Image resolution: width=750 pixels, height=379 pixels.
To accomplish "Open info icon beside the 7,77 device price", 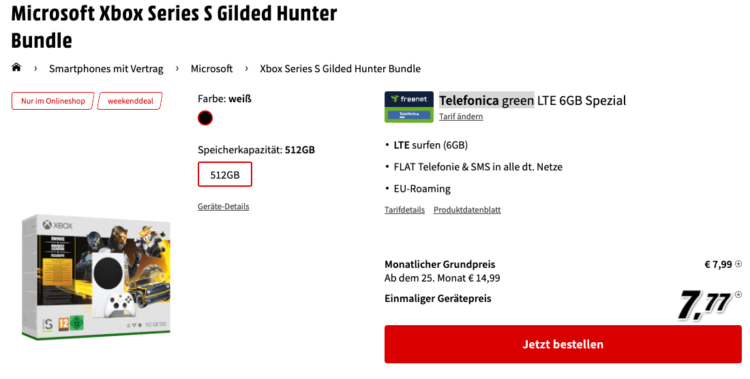I will click(739, 295).
